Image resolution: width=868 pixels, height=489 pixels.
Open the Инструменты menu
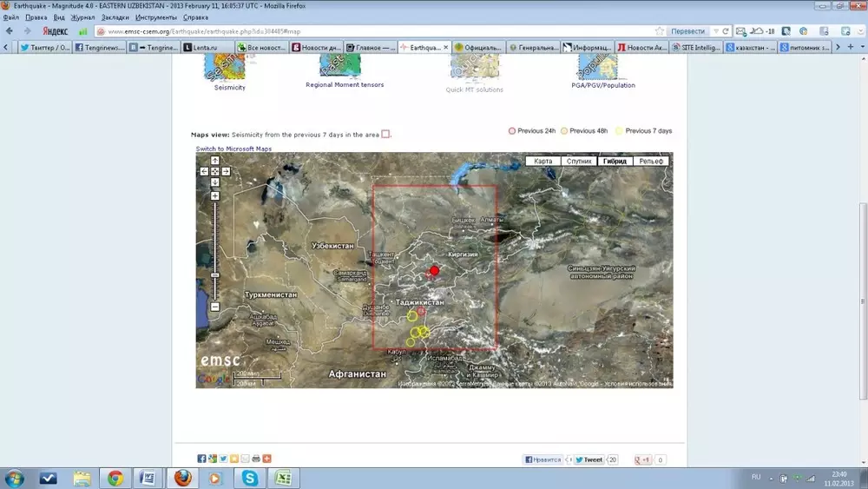pyautogui.click(x=156, y=17)
